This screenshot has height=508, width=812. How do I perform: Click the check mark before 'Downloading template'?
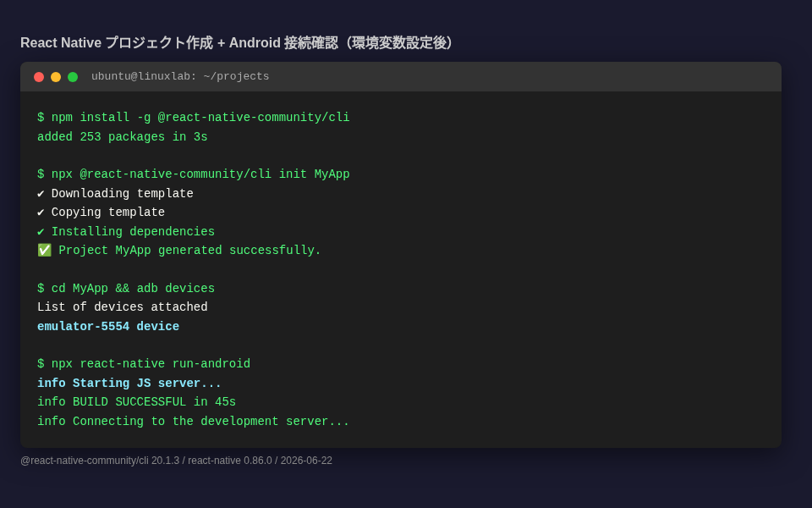(x=41, y=193)
